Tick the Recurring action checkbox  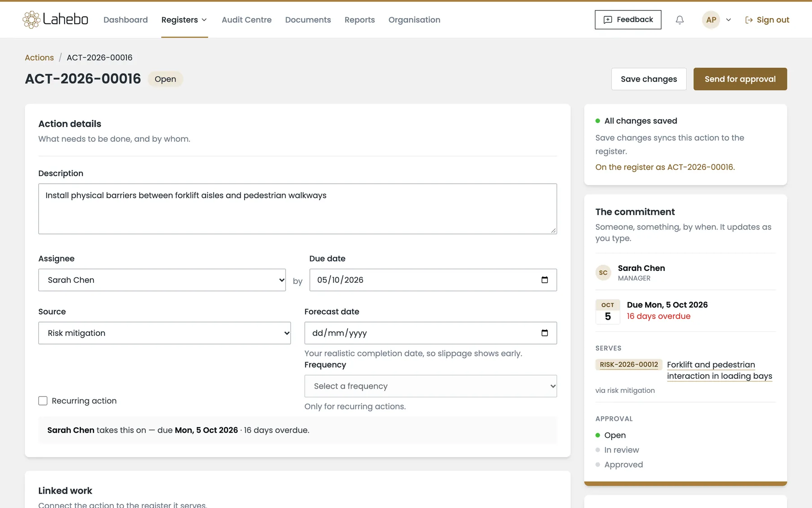click(43, 401)
